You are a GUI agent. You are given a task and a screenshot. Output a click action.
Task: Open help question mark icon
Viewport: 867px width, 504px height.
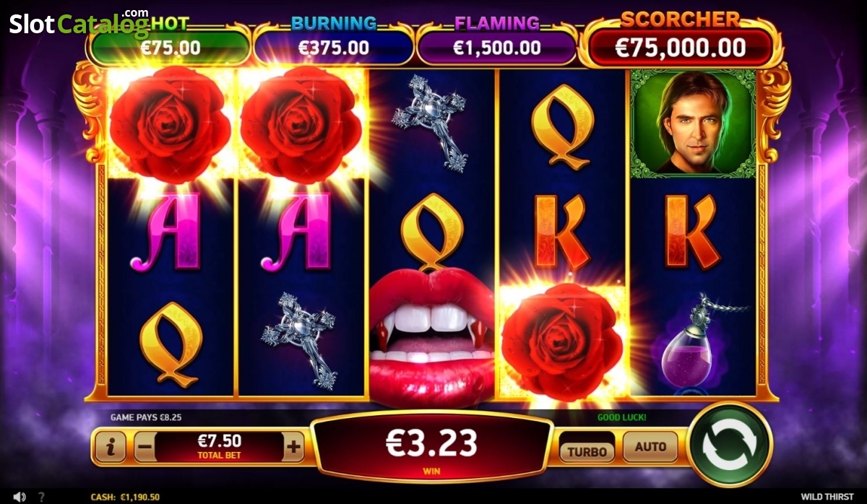pos(42,497)
